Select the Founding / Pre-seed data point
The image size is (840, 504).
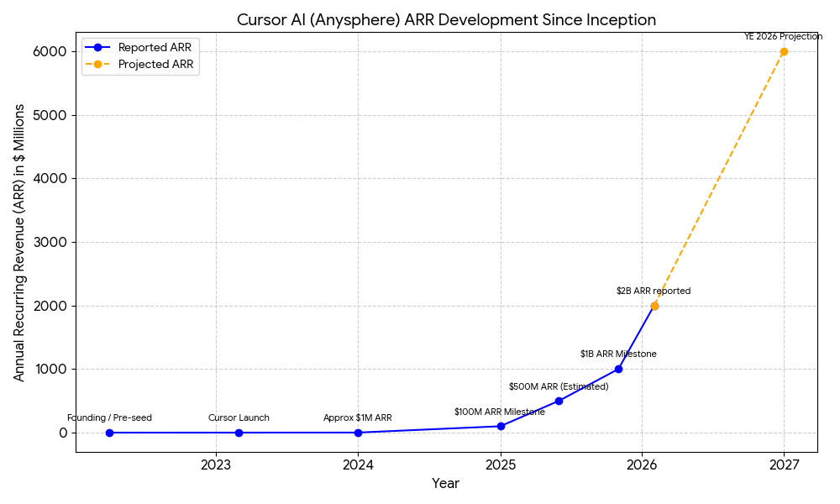[109, 433]
